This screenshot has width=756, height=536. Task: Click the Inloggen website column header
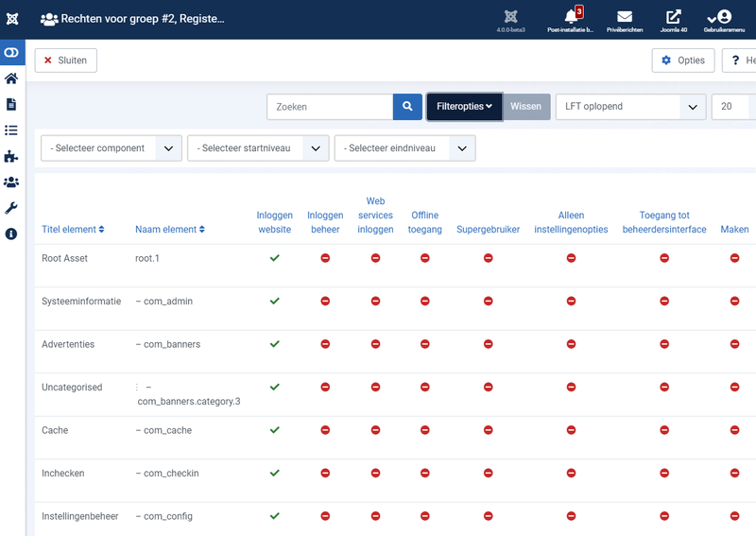tap(274, 222)
